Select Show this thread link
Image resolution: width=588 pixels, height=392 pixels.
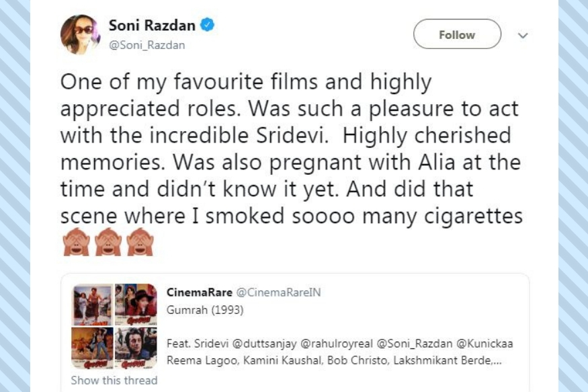114,380
